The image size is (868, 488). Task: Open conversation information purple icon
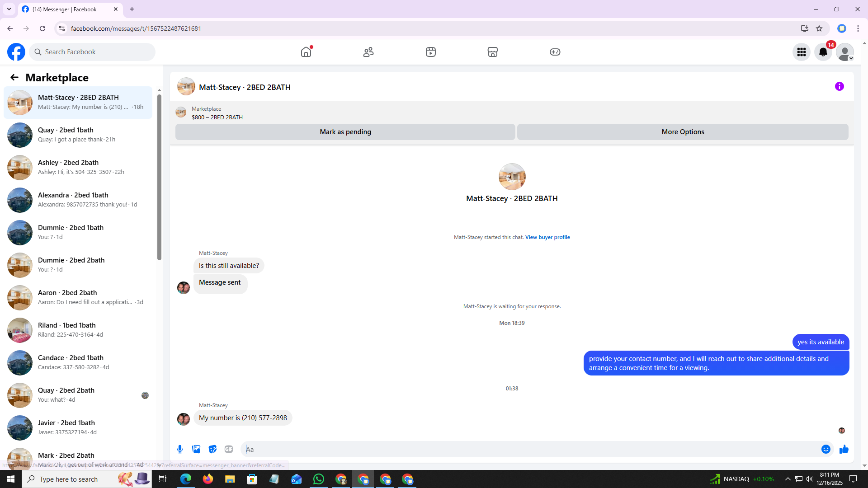click(x=840, y=86)
